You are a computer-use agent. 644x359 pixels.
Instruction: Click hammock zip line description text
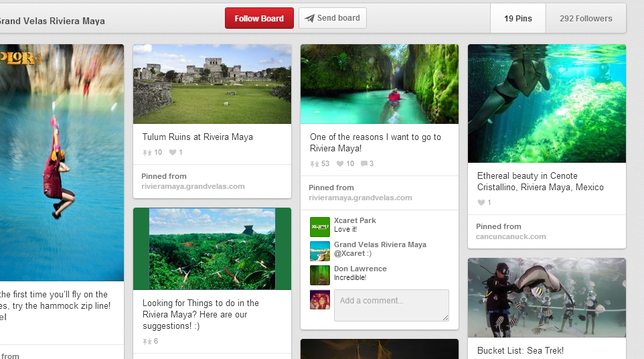55,305
